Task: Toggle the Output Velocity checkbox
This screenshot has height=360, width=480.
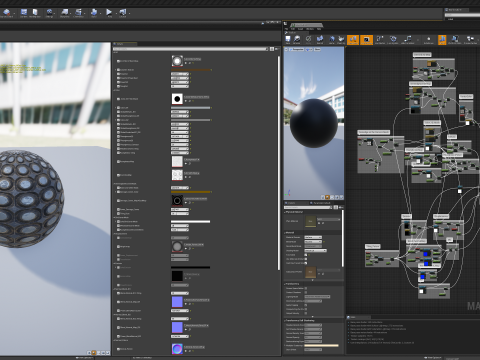Action: 306,313
